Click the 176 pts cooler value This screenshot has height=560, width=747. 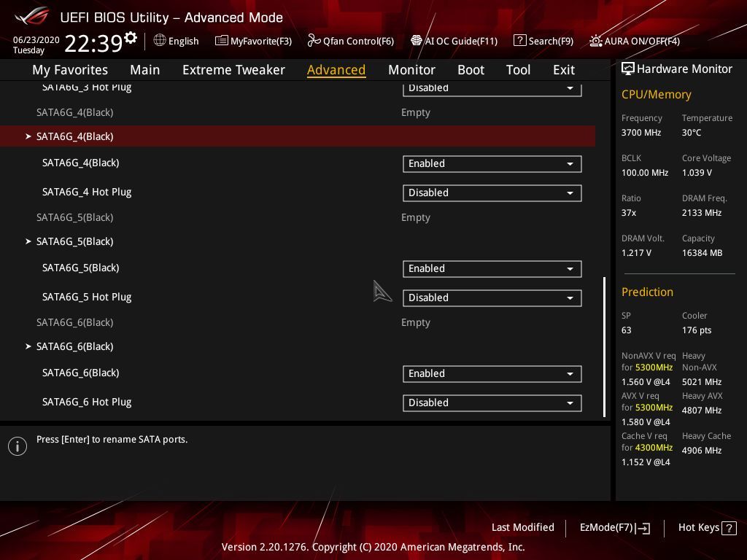click(x=697, y=330)
